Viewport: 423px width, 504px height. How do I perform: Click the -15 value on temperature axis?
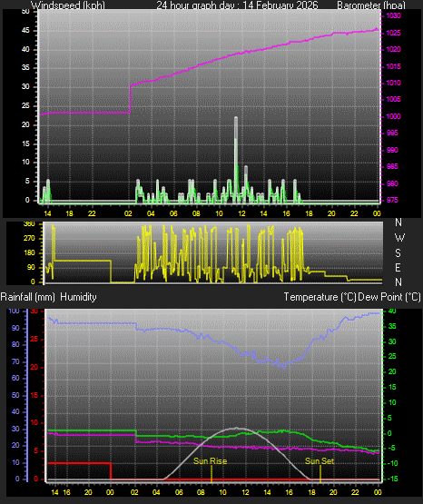[x=391, y=479]
